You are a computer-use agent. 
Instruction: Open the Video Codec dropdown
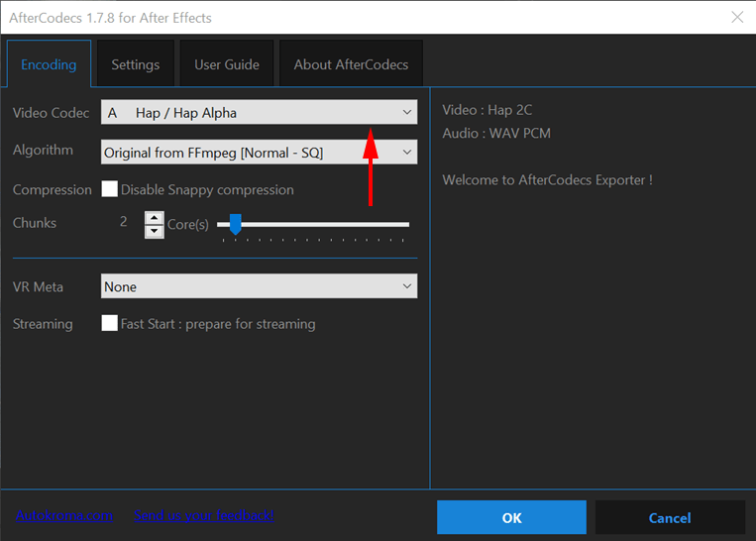[x=259, y=113]
